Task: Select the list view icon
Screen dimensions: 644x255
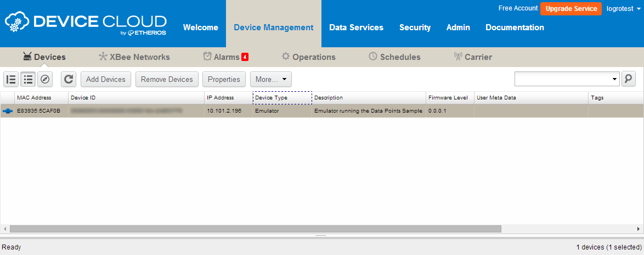Action: coord(28,79)
